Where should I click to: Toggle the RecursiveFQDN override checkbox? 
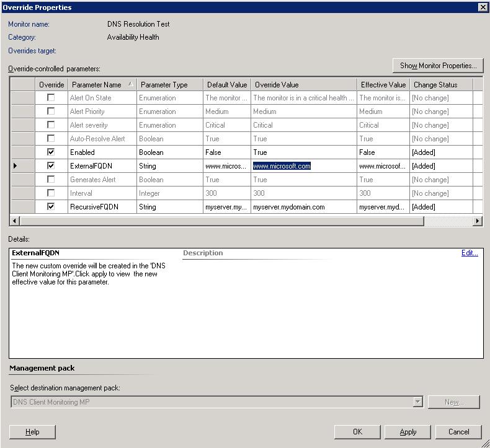pyautogui.click(x=51, y=206)
